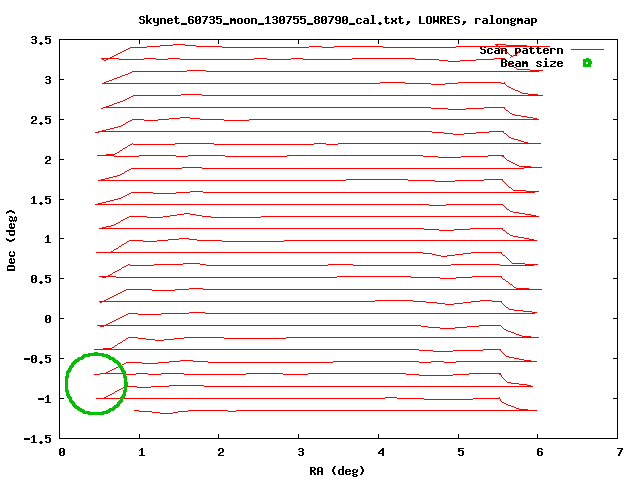Click the large green beam circle on plot
Screen dimensions: 640x480
96,384
